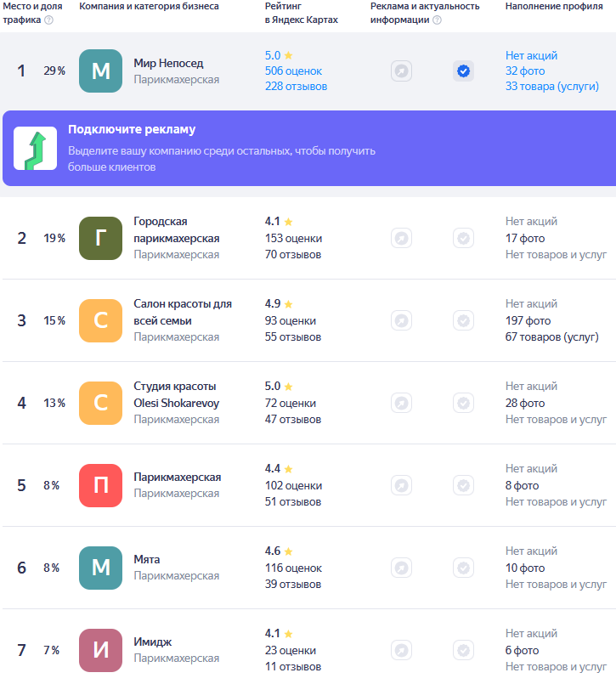This screenshot has width=616, height=684.
Task: Open the '228 отзывов' link for Мир Непосед
Action: (x=296, y=87)
